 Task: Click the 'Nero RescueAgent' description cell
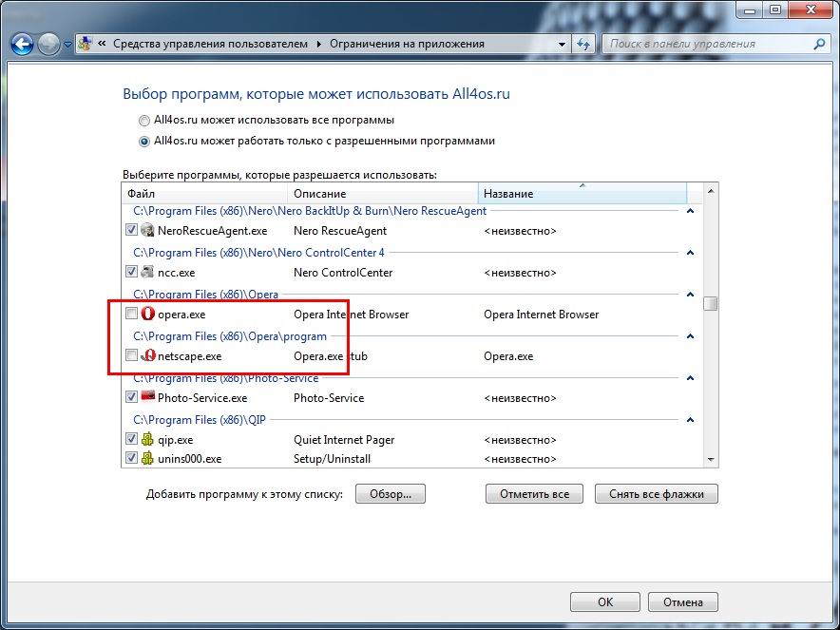(x=340, y=231)
